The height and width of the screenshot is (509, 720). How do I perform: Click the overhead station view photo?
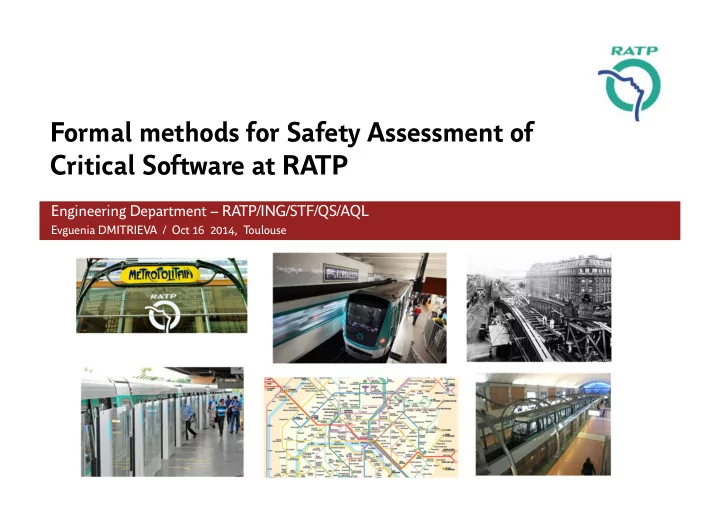point(543,424)
